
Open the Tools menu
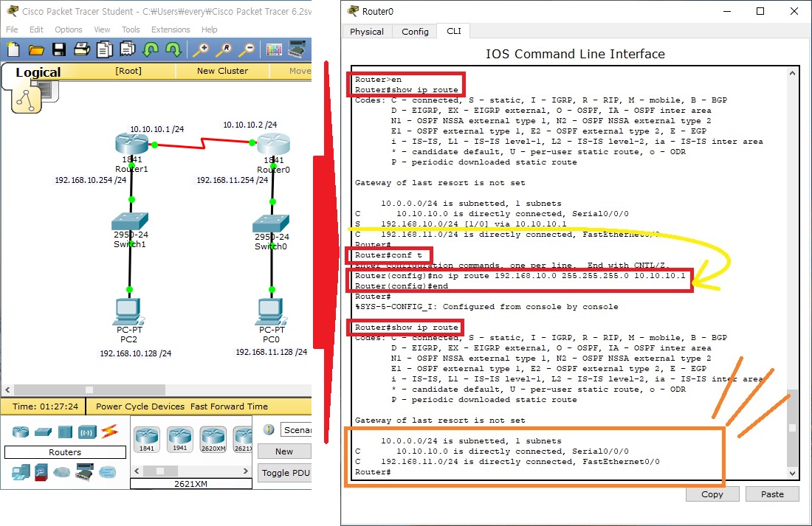[131, 30]
